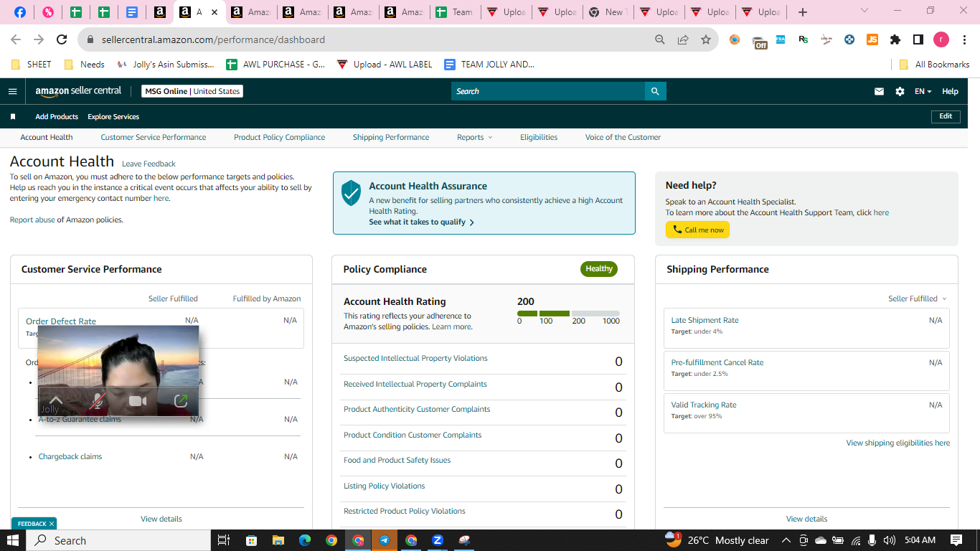
Task: Click the RS extension icon
Action: [x=804, y=39]
